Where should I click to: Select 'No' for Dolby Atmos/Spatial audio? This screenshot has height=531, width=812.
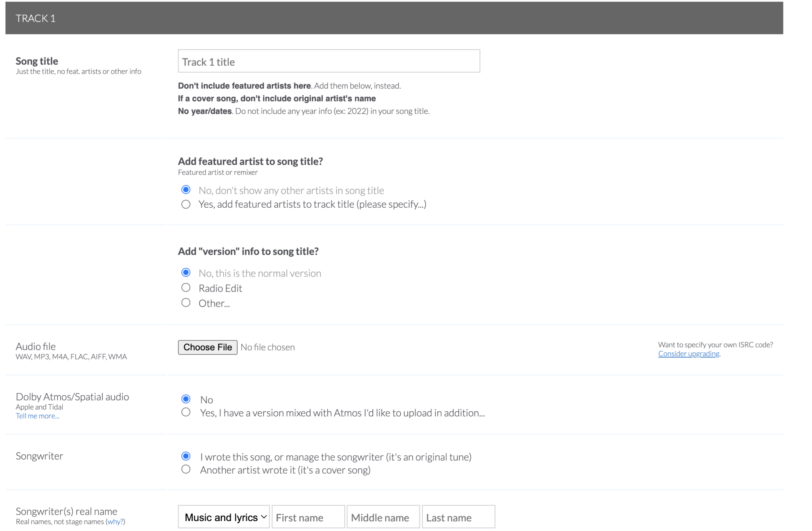(186, 399)
